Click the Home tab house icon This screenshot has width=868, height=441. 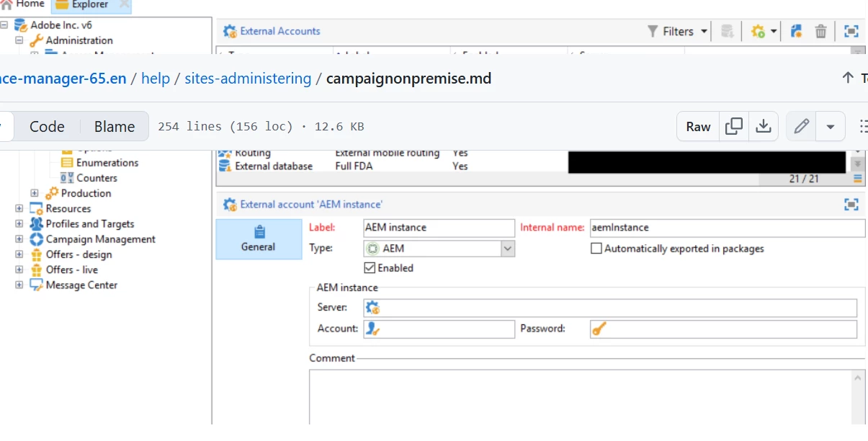point(6,4)
